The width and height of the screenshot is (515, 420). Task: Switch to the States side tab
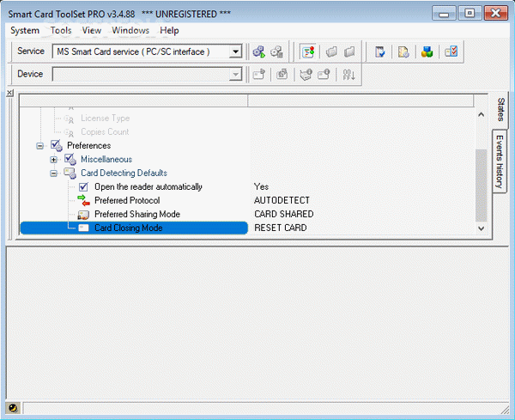pos(500,109)
